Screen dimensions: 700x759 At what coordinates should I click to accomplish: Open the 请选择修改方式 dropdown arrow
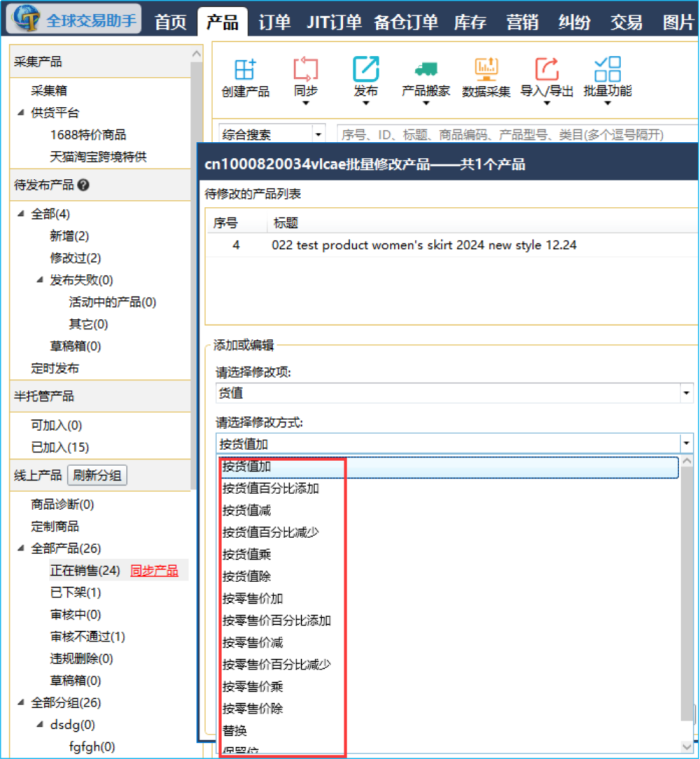tap(686, 443)
